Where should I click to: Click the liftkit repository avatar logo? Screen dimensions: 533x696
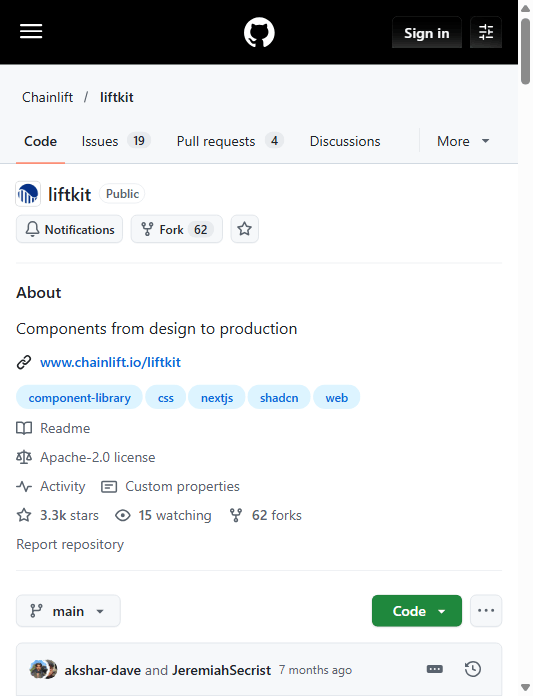click(28, 194)
